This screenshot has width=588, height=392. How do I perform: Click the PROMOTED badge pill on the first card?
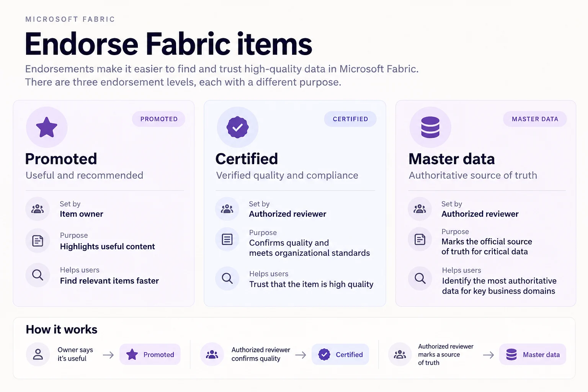(x=158, y=119)
